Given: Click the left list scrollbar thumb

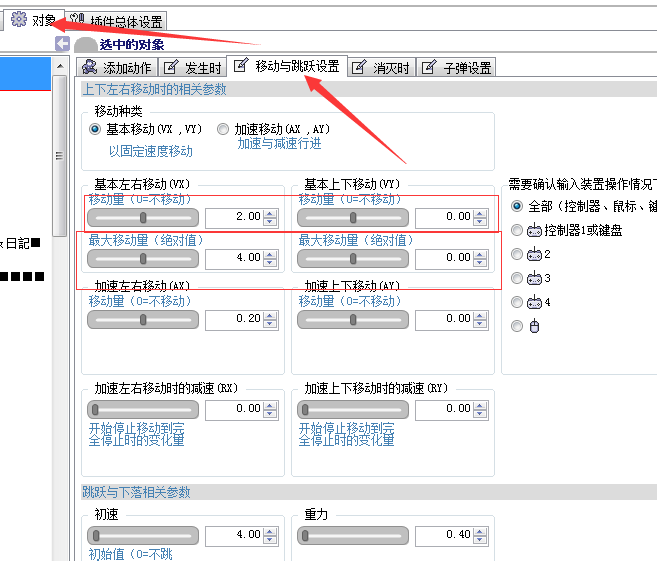Looking at the screenshot, I should point(60,156).
